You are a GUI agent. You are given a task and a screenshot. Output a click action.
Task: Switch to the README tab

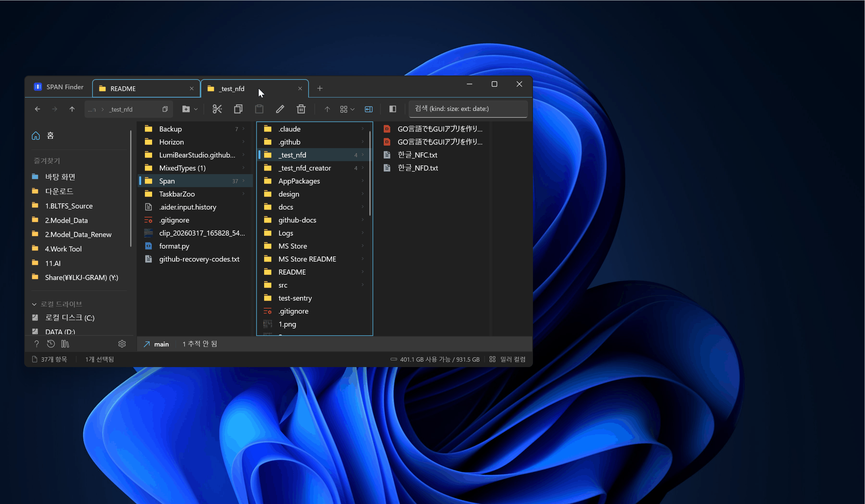point(146,89)
